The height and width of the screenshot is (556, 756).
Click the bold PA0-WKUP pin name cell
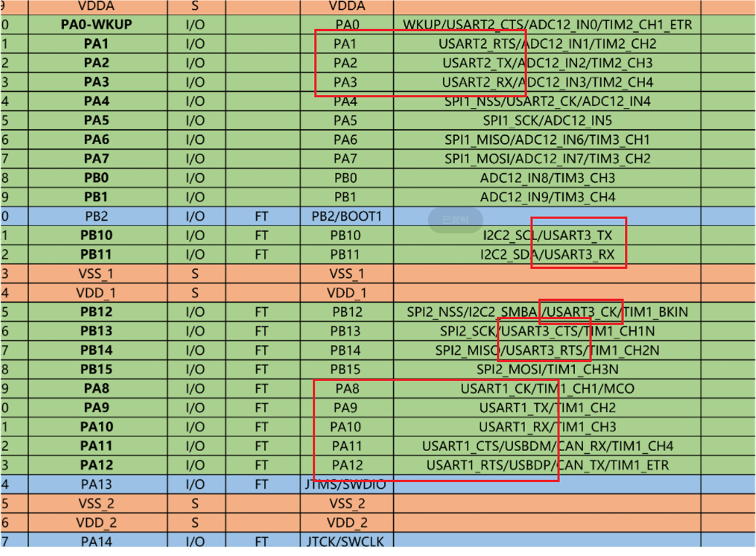click(96, 24)
